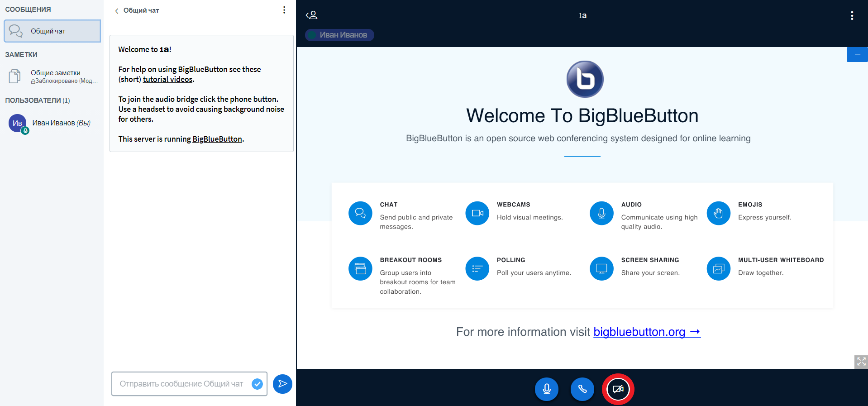Focus the chat message input field
The width and height of the screenshot is (868, 406).
[x=181, y=384]
